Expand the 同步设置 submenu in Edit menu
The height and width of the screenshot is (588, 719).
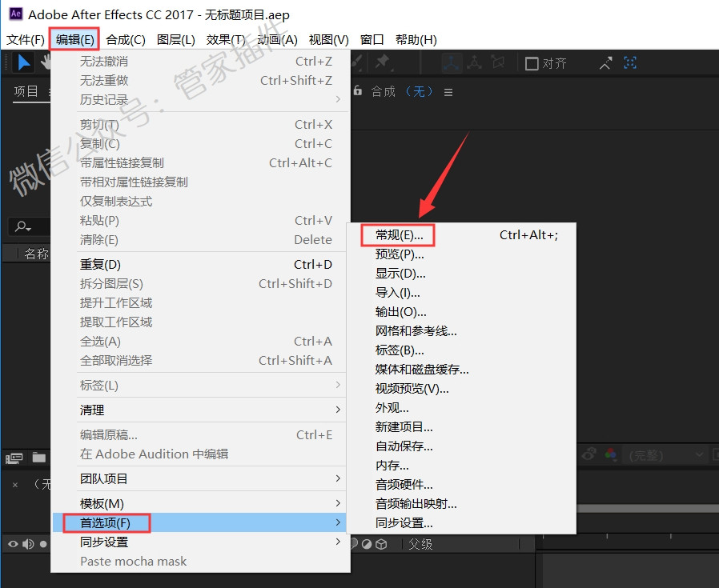[200, 542]
